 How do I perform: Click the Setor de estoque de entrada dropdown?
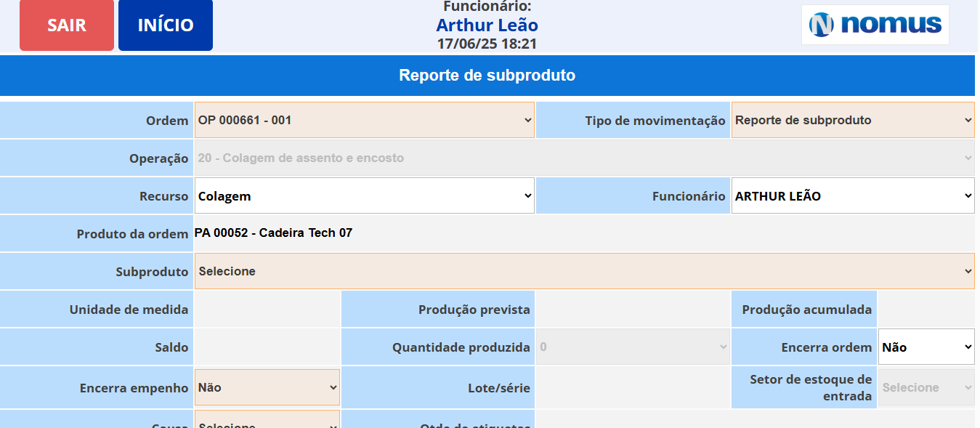pyautogui.click(x=927, y=387)
